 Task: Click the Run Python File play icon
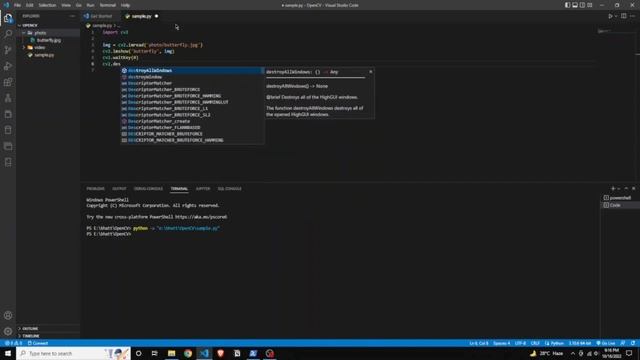click(610, 16)
